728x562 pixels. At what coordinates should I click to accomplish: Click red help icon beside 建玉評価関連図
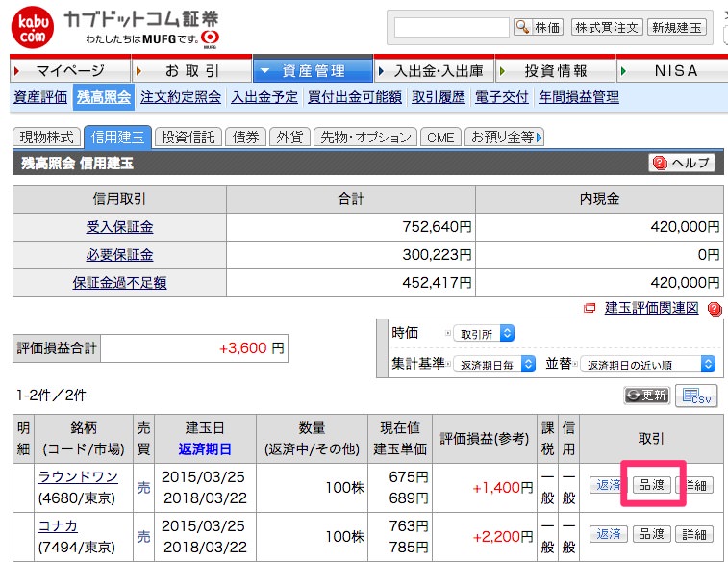[715, 309]
